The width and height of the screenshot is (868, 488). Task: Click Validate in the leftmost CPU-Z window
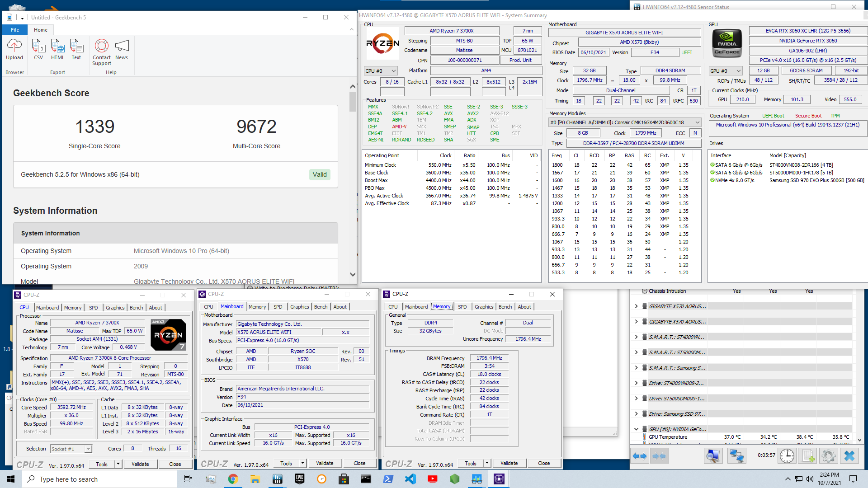(x=140, y=464)
